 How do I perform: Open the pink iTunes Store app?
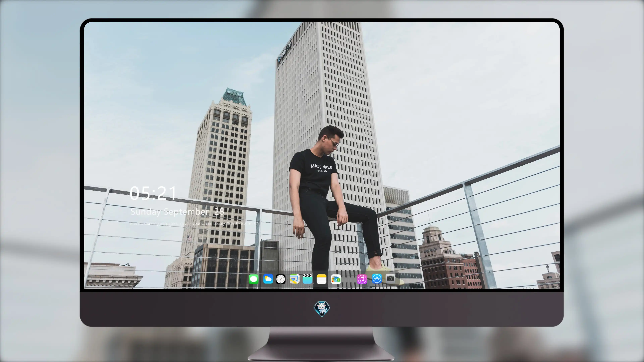coord(362,279)
